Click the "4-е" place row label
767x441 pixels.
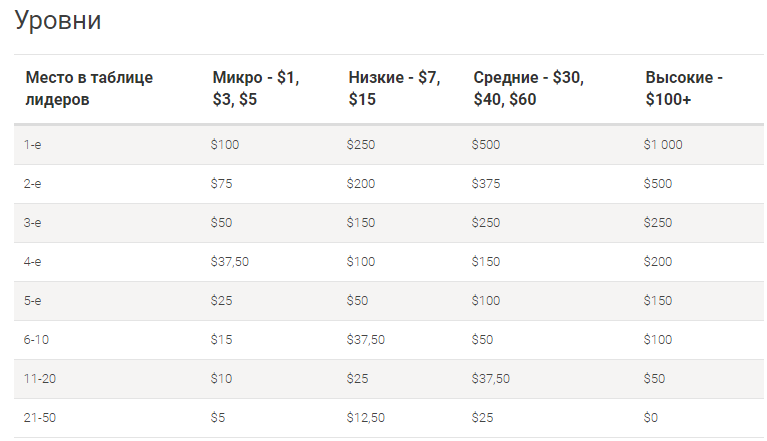33,262
